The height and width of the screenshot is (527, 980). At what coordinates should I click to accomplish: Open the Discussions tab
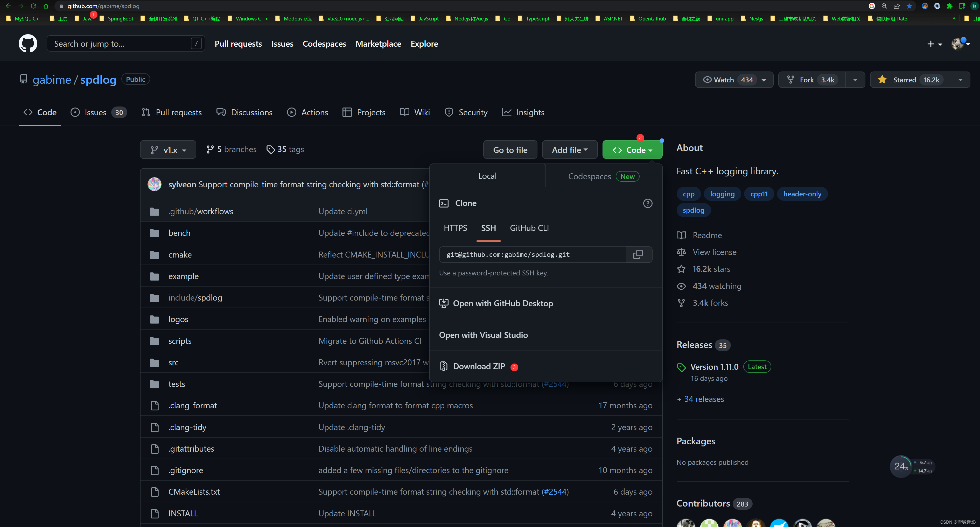[x=245, y=112]
